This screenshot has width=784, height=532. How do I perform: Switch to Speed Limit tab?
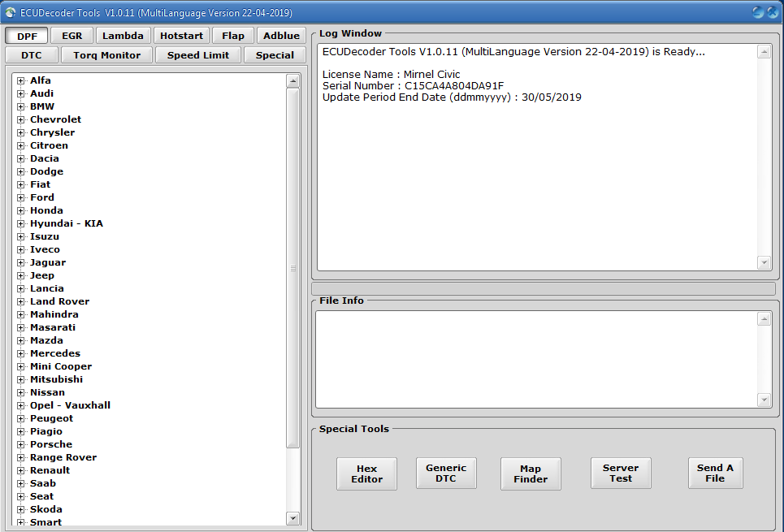point(198,55)
